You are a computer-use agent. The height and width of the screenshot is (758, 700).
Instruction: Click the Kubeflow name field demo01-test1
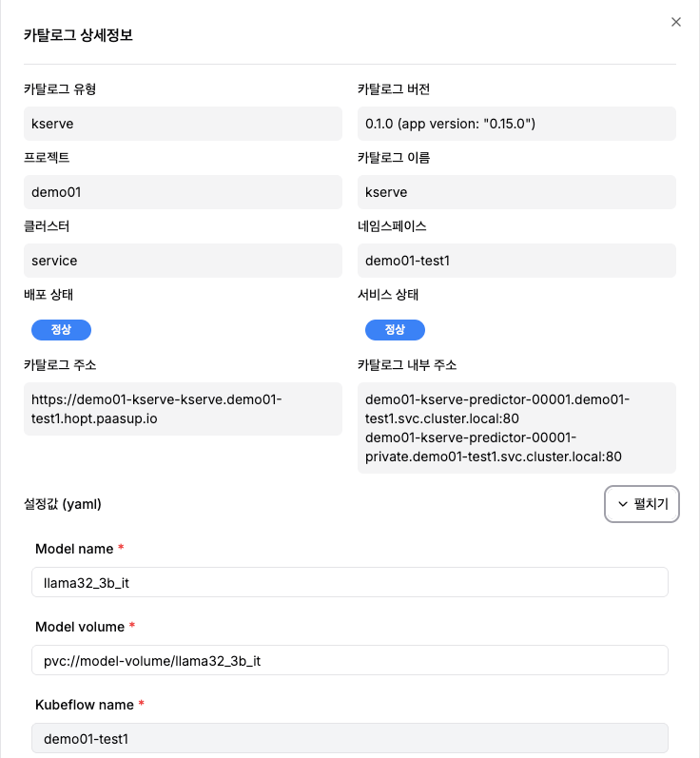(350, 738)
